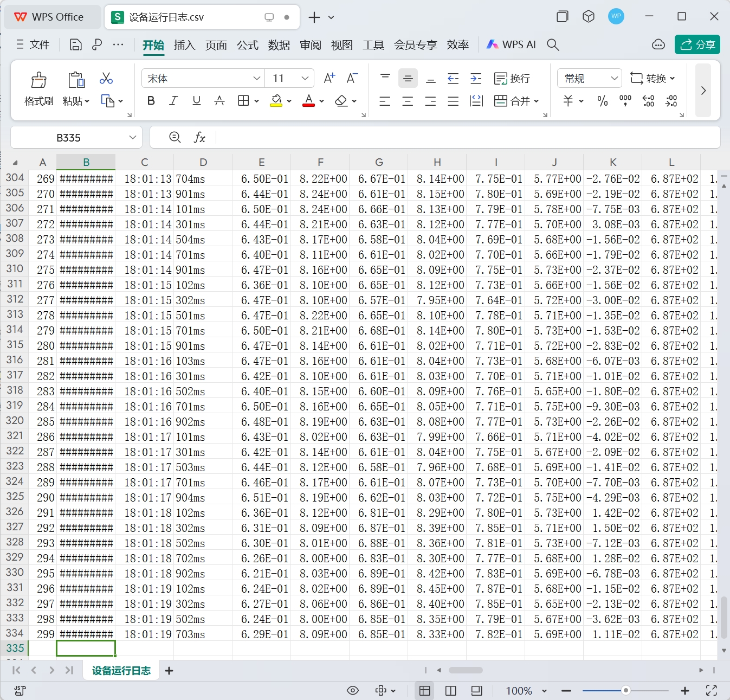Switch to the 数据 ribbon tab
The width and height of the screenshot is (730, 700).
click(x=279, y=45)
